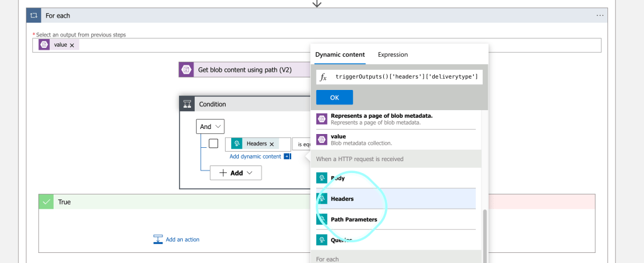
Task: Select the Headers dynamic content item
Action: tap(396, 199)
